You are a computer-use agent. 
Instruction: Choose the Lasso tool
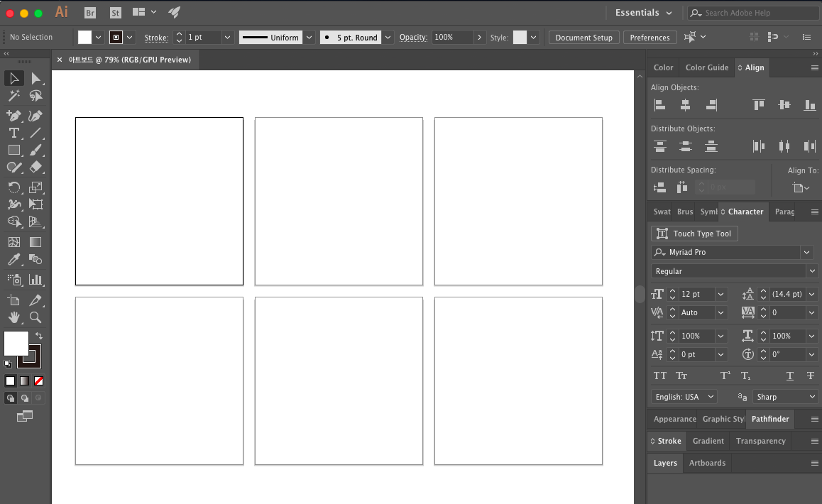[x=35, y=95]
